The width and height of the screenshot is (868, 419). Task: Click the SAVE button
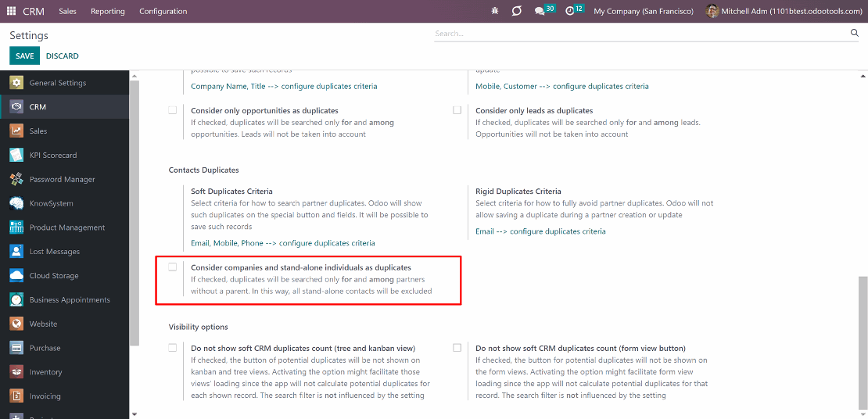point(24,56)
